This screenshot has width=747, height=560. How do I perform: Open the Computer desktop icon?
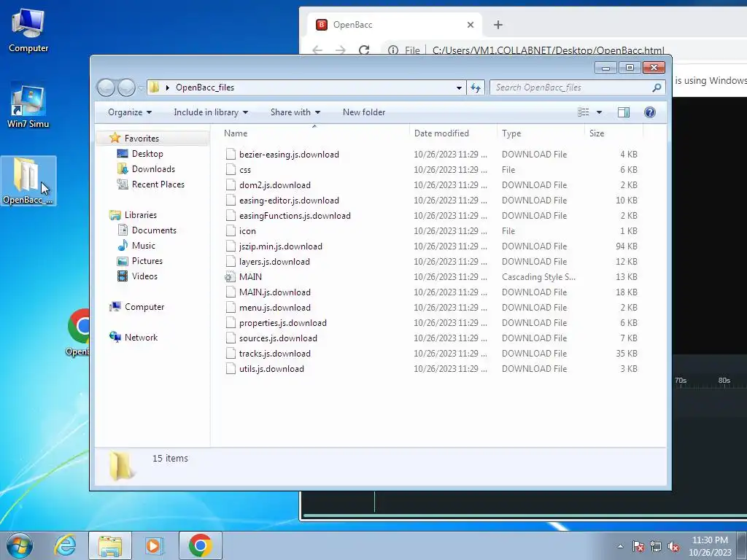28,29
